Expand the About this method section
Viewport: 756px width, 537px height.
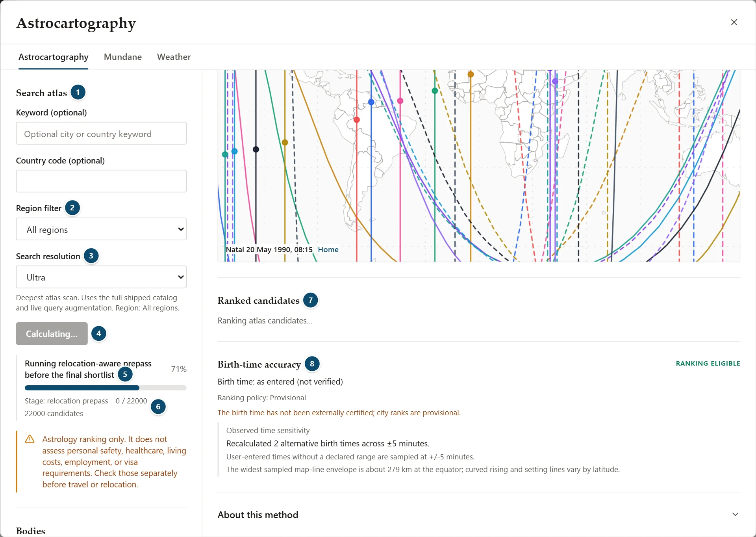tap(479, 515)
